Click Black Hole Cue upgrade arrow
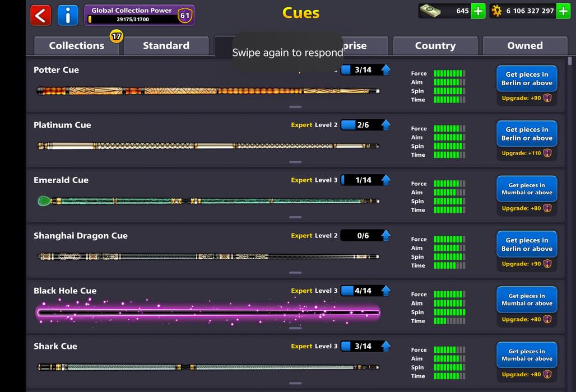576x392 pixels. pyautogui.click(x=385, y=291)
